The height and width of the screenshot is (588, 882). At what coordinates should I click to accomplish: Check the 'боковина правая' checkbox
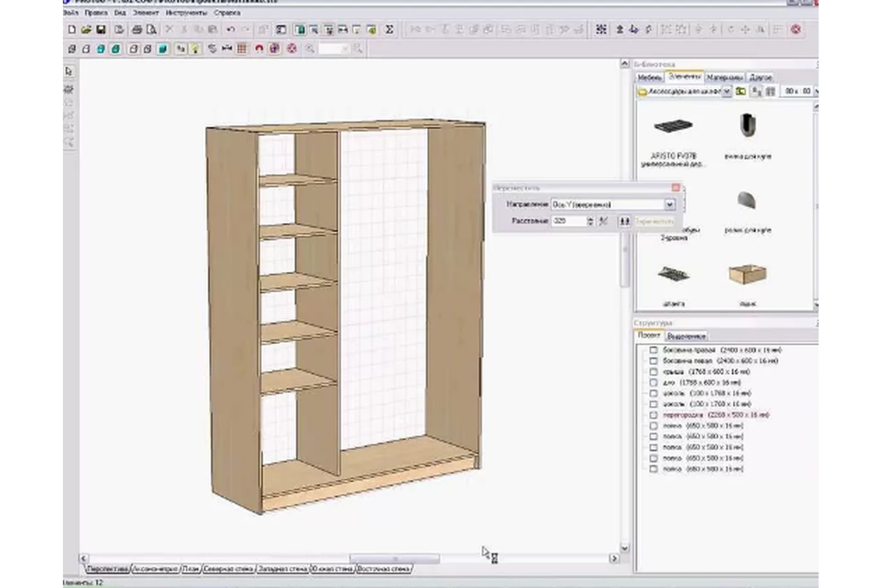tap(654, 350)
